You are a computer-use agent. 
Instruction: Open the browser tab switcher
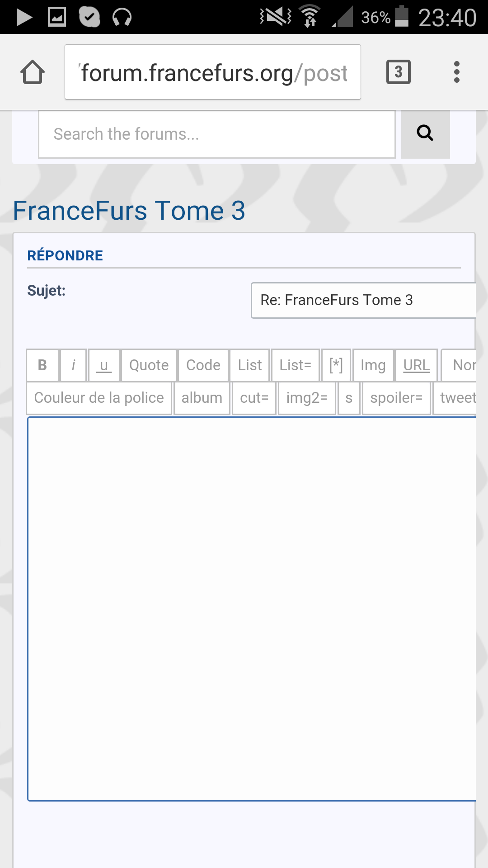[398, 72]
